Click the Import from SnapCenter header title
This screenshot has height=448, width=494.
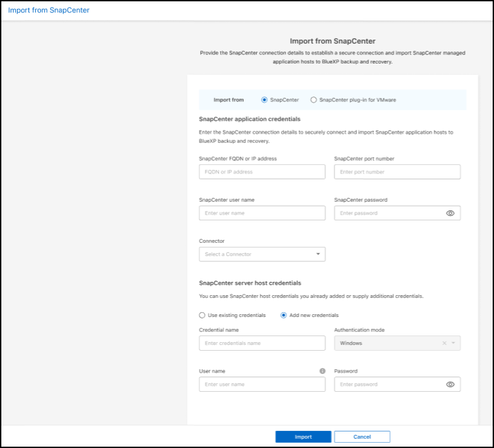(48, 11)
